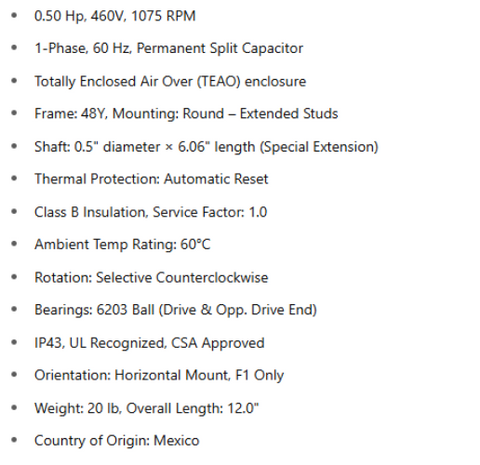Click the 'Overall Length: 12.0"' text
The height and width of the screenshot is (465, 480).
pyautogui.click(x=192, y=408)
